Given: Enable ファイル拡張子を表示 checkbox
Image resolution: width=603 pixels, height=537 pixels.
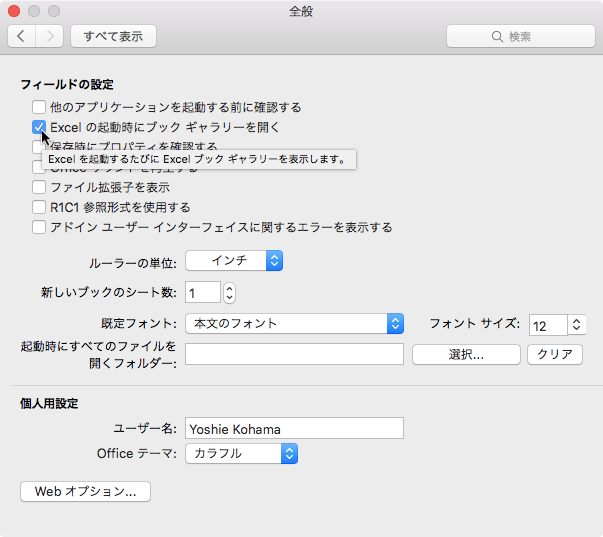Looking at the screenshot, I should point(39,187).
